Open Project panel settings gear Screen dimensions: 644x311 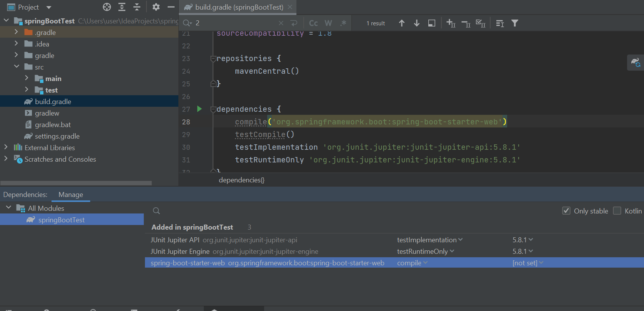pyautogui.click(x=156, y=7)
